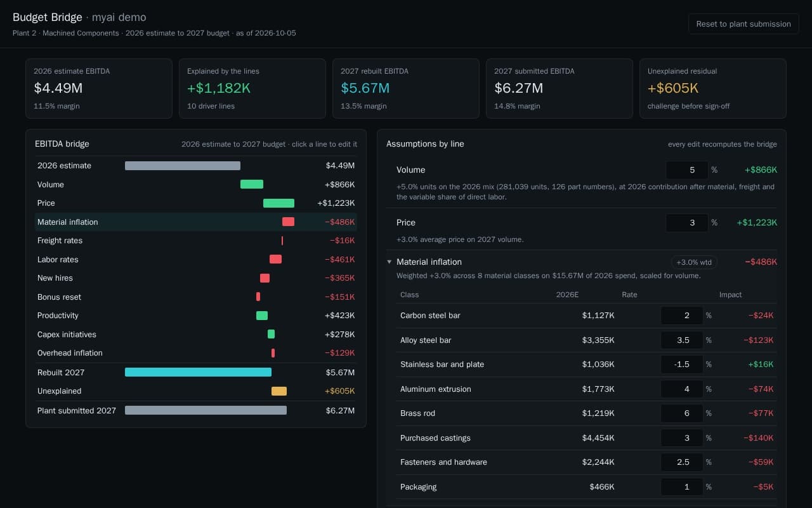Click the Price label in Assumptions panel
This screenshot has width=812, height=508.
click(x=406, y=223)
